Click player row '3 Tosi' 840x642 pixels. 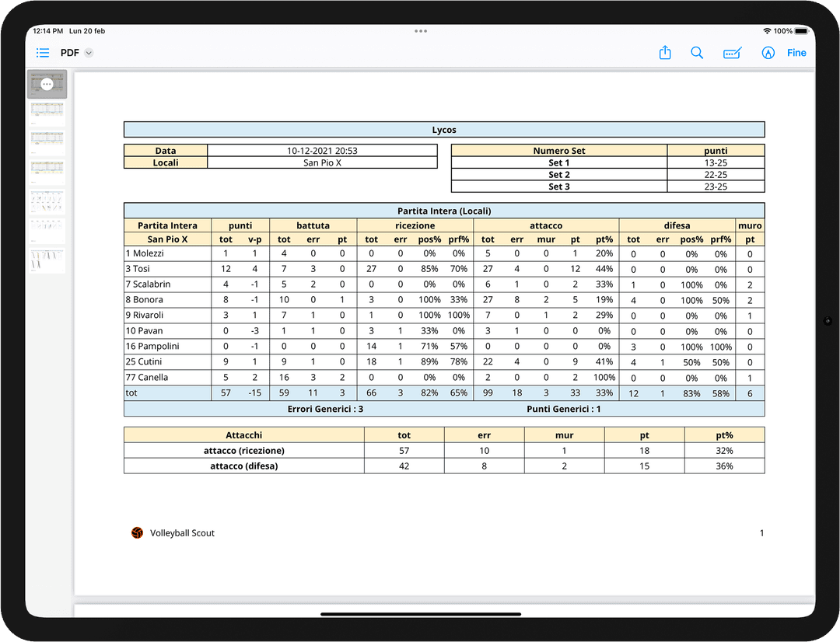(x=444, y=269)
